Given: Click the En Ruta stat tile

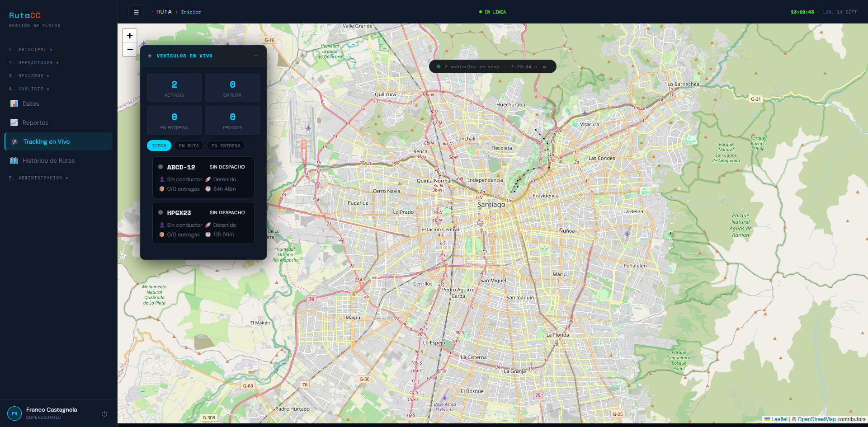Looking at the screenshot, I should pos(232,88).
